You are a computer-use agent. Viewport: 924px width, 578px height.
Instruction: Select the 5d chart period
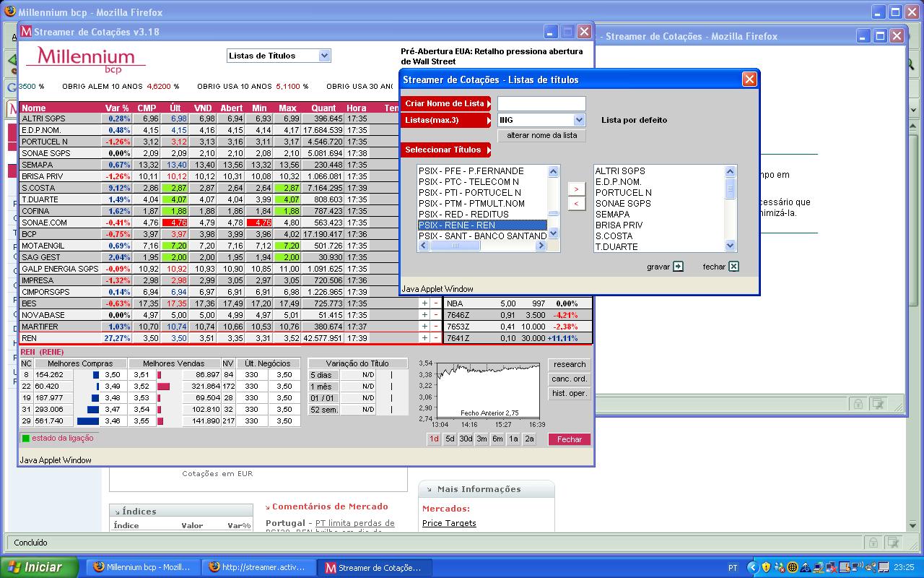(450, 439)
